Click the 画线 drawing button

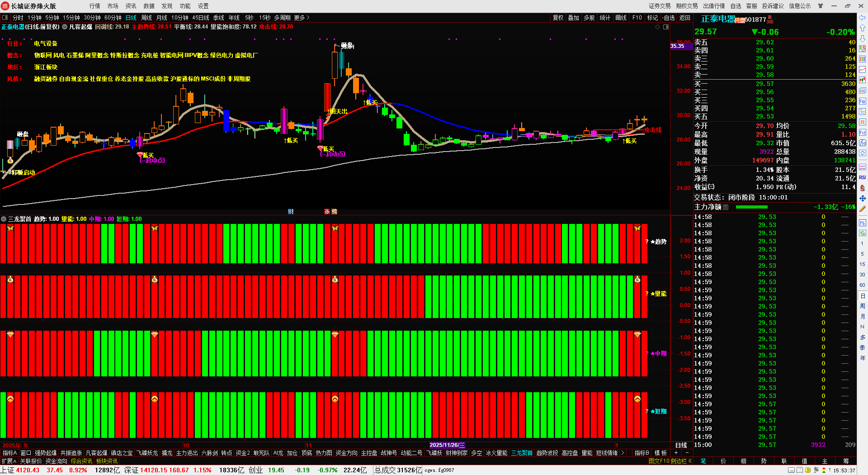pyautogui.click(x=621, y=18)
